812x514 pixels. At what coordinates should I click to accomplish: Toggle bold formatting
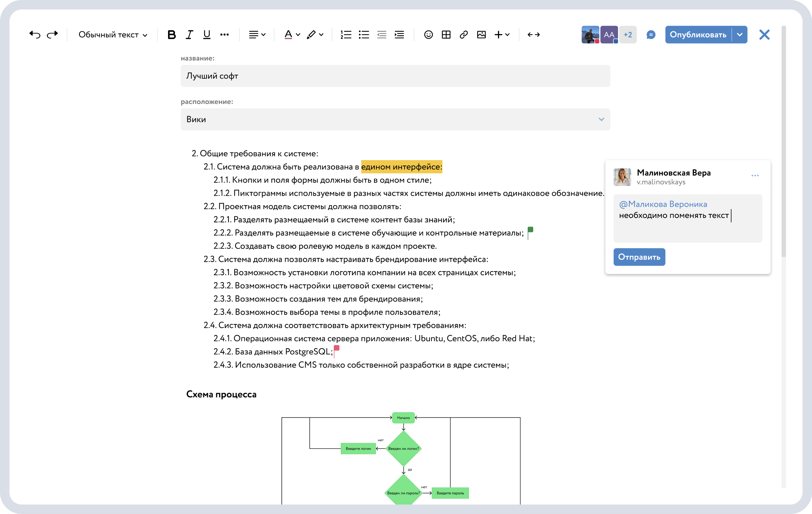[172, 34]
